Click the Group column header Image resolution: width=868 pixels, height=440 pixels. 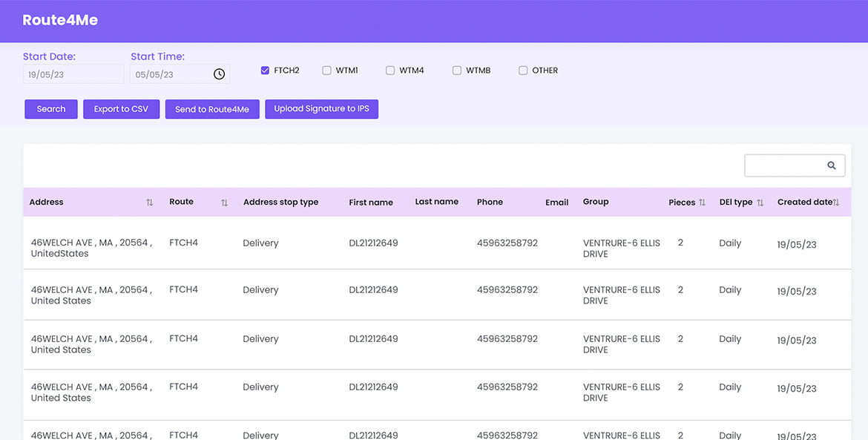(x=596, y=202)
